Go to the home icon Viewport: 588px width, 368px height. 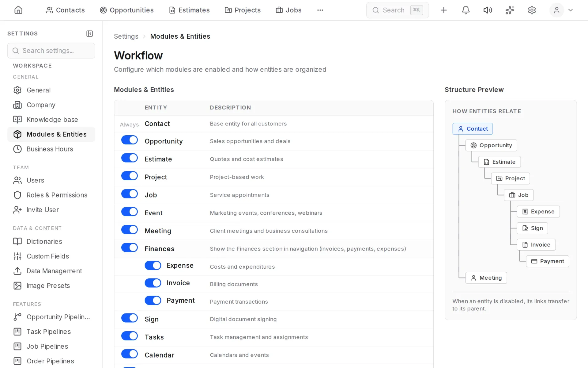point(18,10)
